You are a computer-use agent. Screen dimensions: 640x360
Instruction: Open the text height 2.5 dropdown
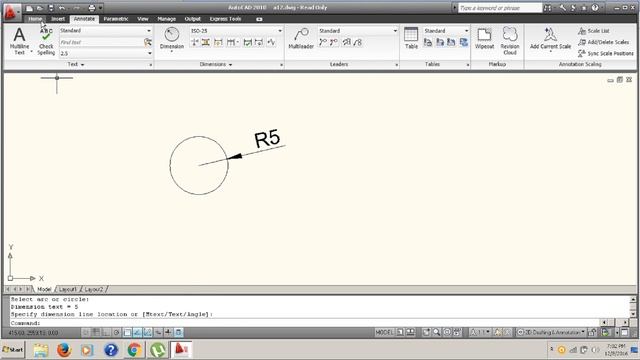point(149,53)
